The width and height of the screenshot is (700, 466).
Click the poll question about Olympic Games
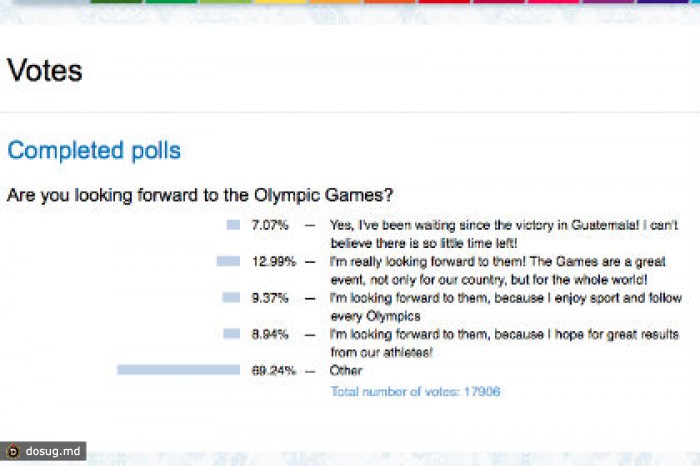click(200, 196)
